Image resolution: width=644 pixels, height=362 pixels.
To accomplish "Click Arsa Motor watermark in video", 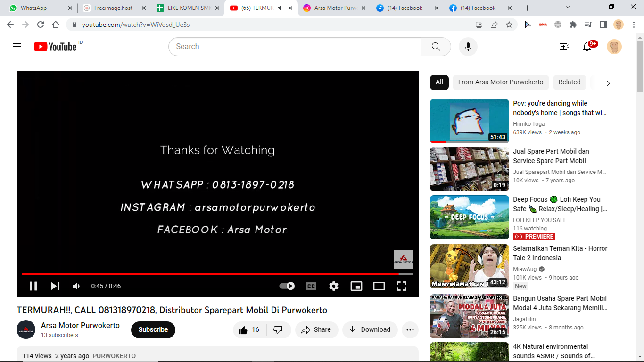I will coord(404,259).
